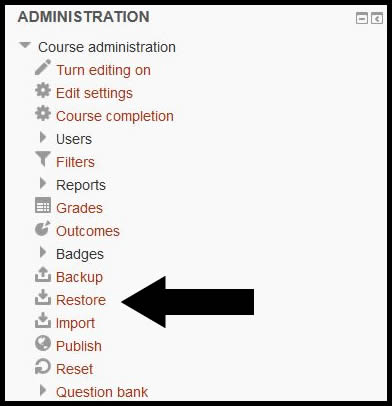The image size is (392, 406).
Task: Click the Import download icon
Action: pos(43,320)
